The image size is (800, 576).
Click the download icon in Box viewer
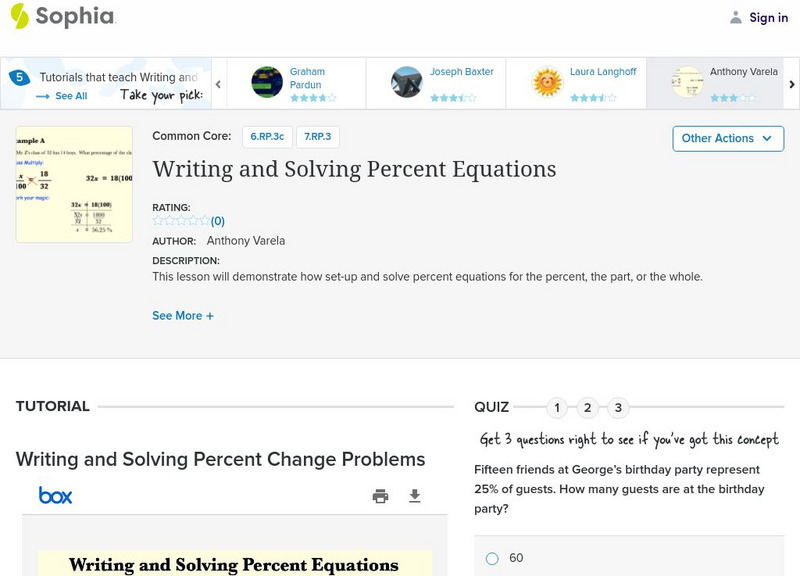pyautogui.click(x=415, y=496)
